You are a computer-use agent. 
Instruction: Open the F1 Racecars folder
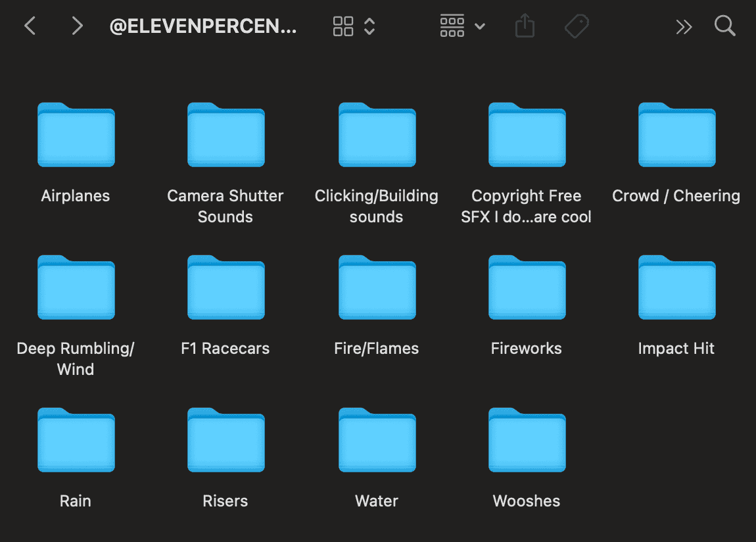click(225, 287)
